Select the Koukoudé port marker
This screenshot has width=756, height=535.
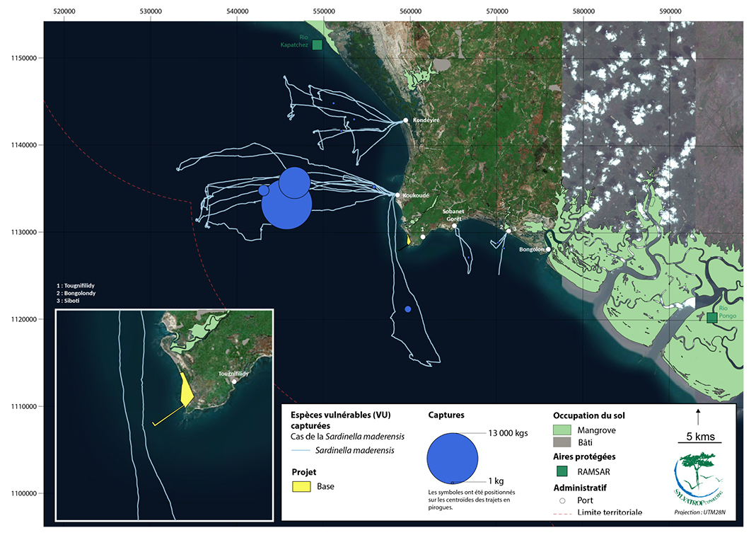pyautogui.click(x=397, y=195)
